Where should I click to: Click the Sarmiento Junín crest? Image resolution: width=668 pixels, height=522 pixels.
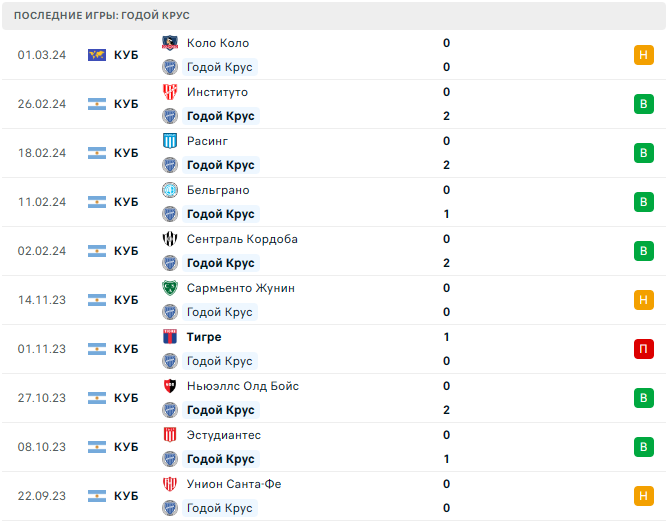coord(169,288)
